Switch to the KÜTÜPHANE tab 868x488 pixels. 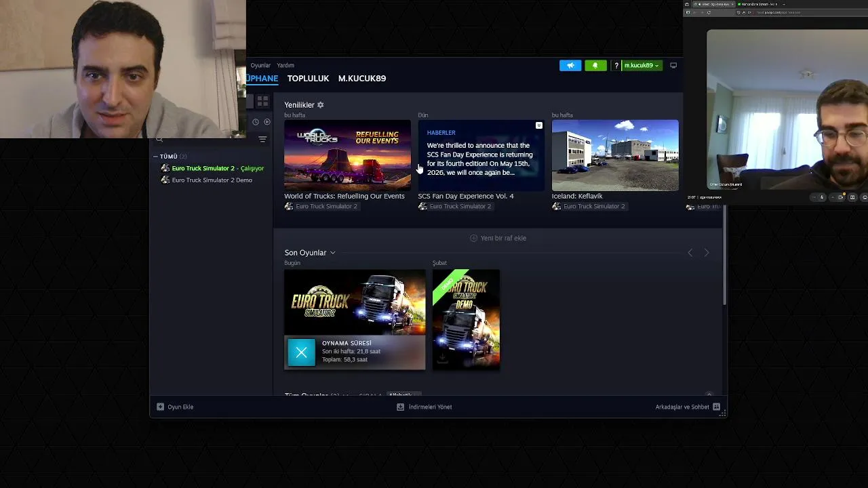pos(262,79)
